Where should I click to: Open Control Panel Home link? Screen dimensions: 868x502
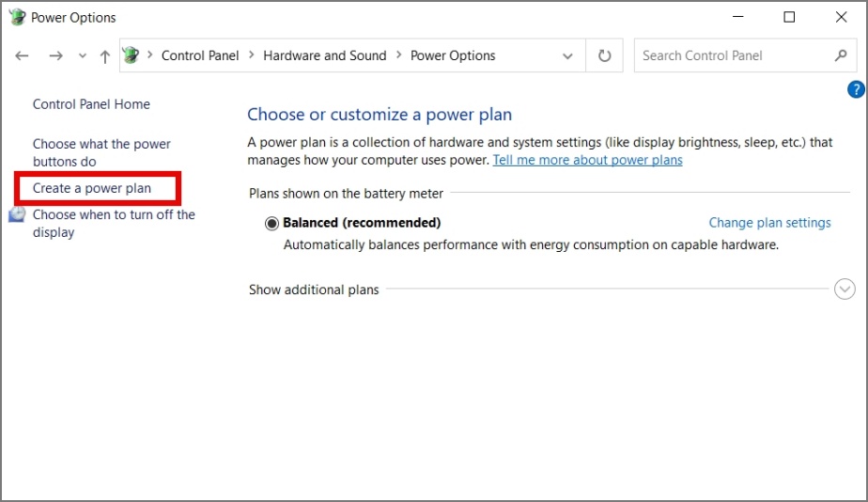91,104
